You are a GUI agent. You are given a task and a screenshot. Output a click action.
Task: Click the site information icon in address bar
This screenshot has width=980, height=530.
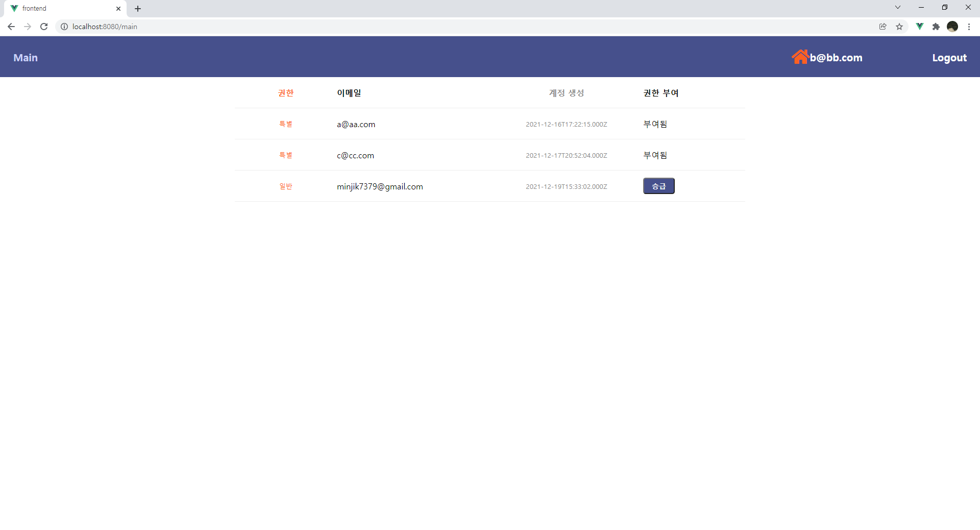64,27
